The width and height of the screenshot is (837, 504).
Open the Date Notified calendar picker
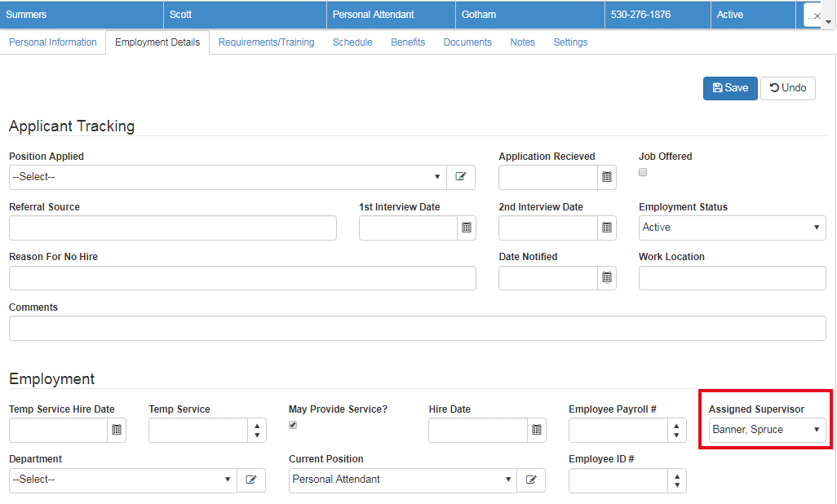(x=606, y=277)
